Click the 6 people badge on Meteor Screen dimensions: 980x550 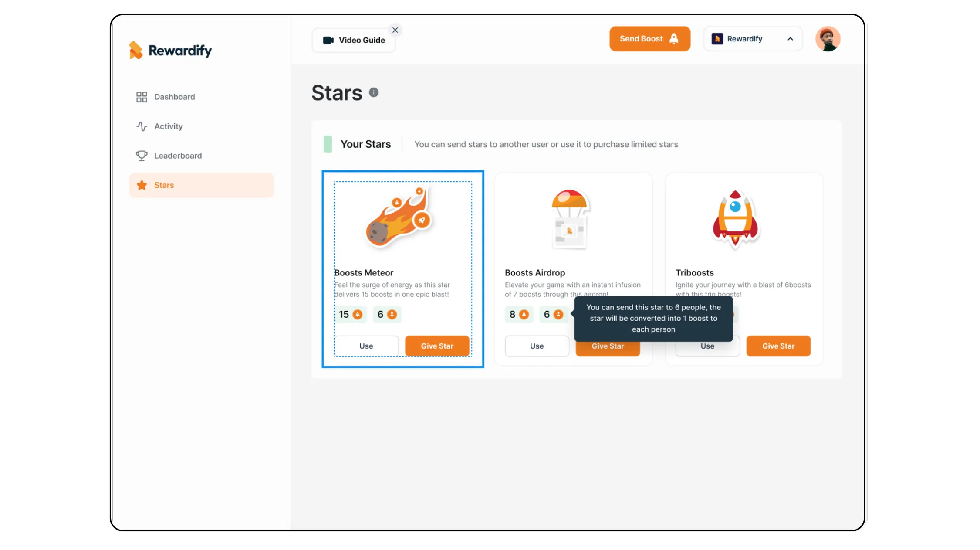(x=387, y=314)
